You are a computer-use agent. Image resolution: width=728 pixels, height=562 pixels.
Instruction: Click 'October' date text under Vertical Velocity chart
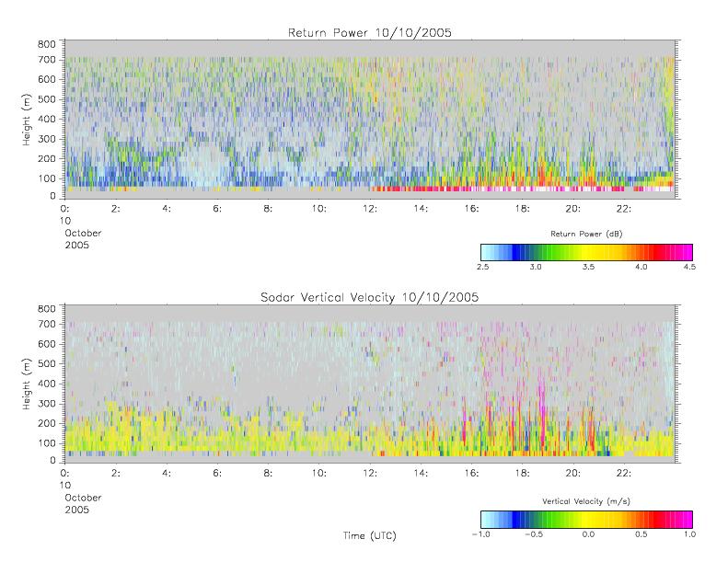[83, 498]
